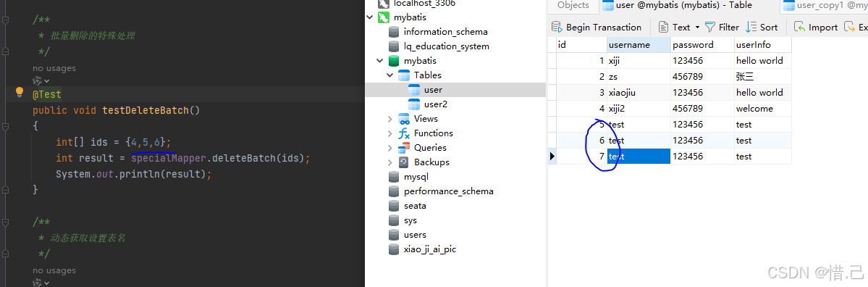Click the mysql database icon
The width and height of the screenshot is (868, 287).
pos(394,177)
